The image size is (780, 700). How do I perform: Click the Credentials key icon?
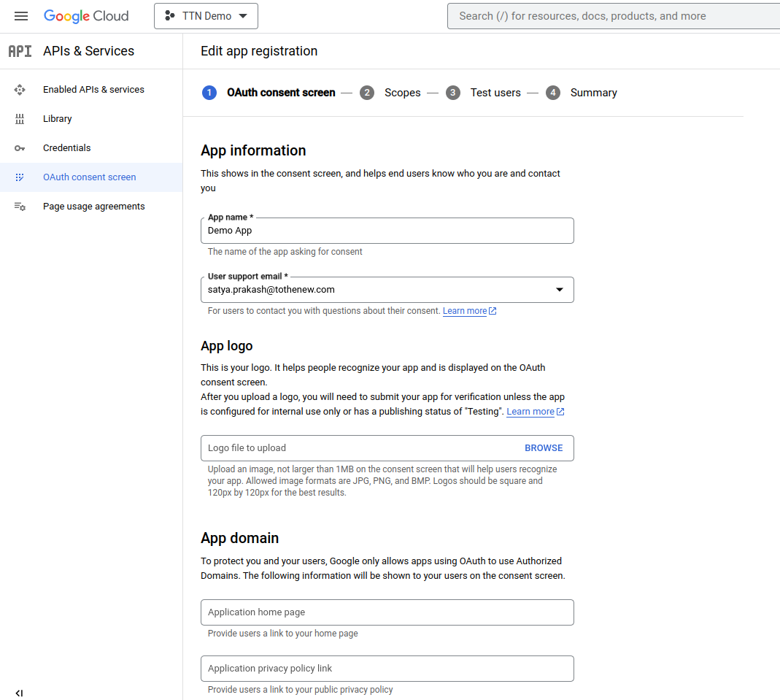click(x=20, y=148)
